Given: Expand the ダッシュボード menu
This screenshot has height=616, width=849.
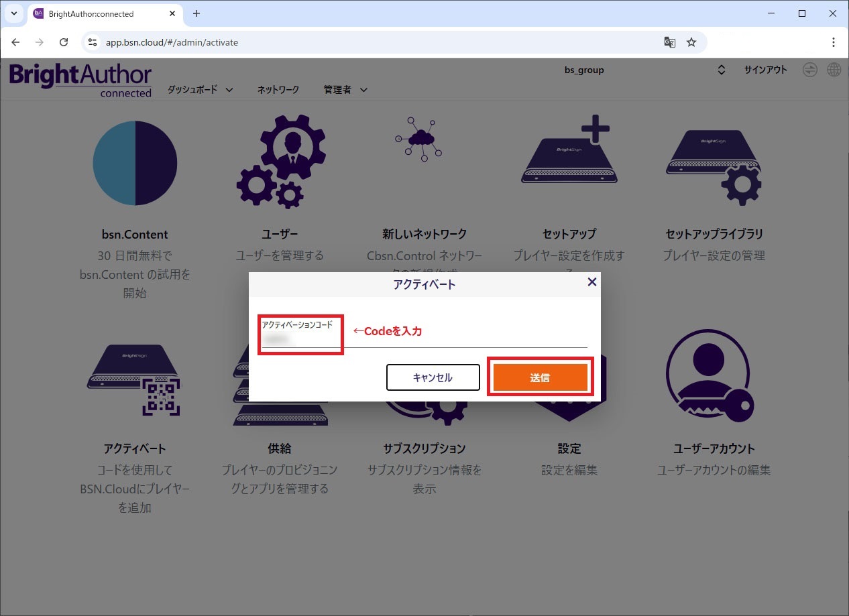Looking at the screenshot, I should pos(200,89).
